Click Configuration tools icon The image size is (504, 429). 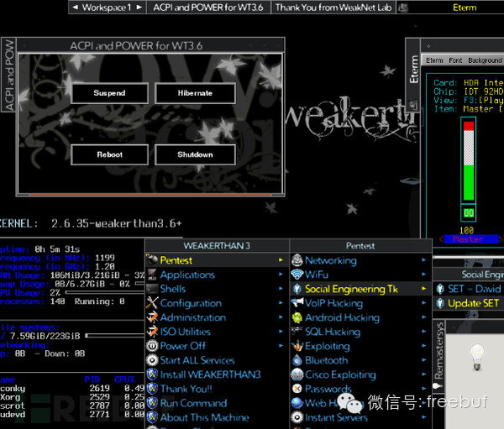coord(152,303)
